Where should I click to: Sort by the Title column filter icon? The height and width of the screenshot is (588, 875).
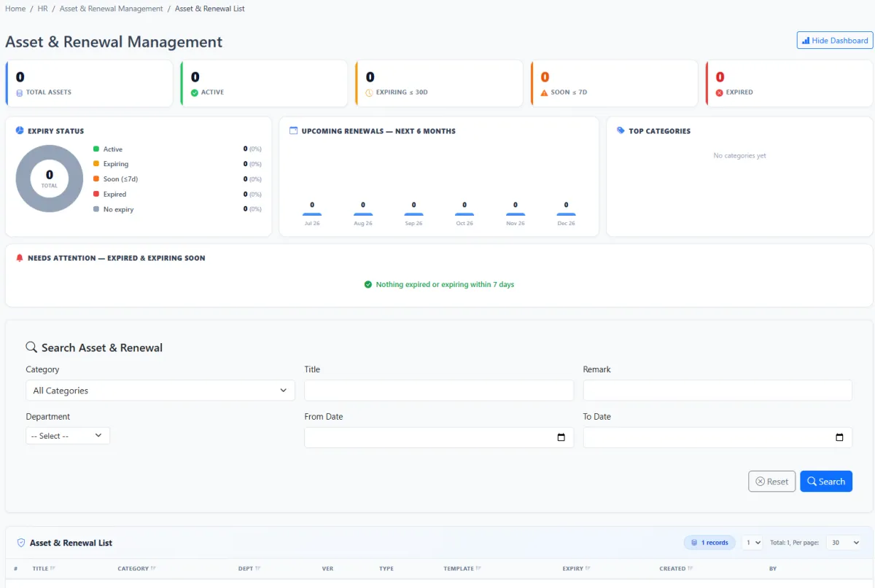[53, 568]
